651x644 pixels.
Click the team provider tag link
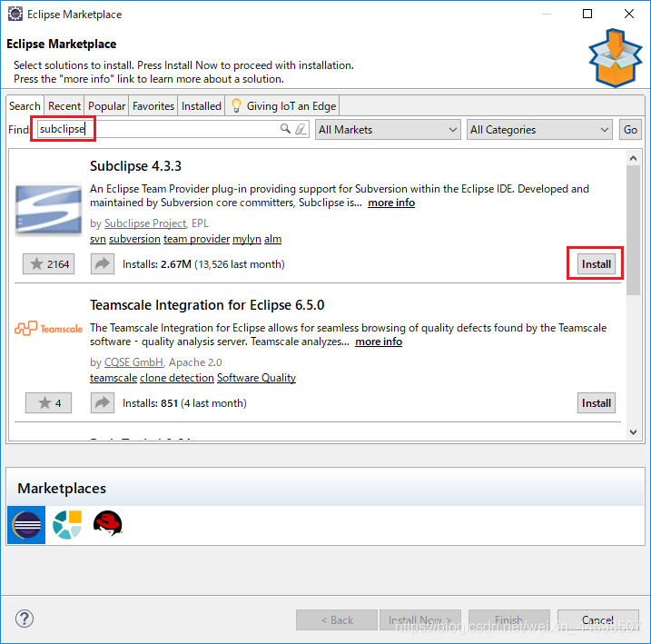[x=196, y=239]
